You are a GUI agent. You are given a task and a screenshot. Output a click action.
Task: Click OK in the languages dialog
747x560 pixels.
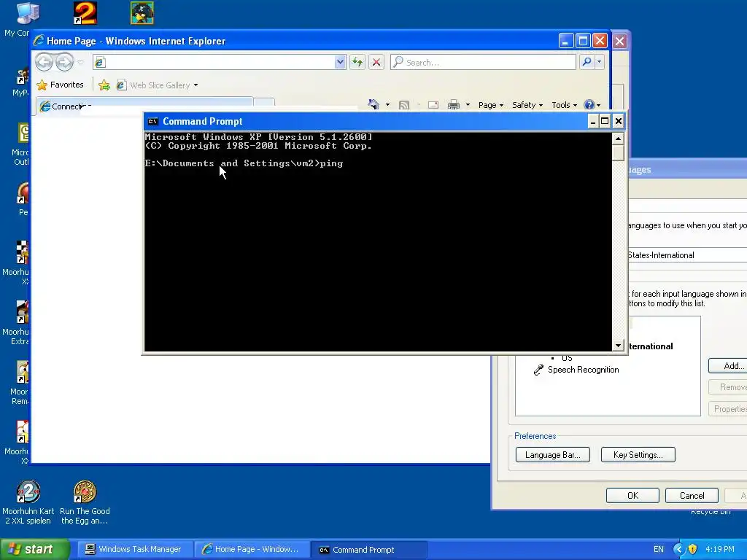632,495
